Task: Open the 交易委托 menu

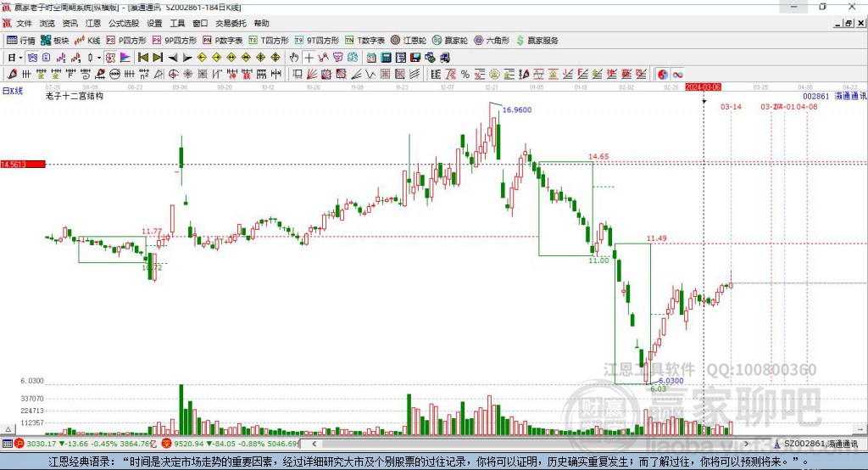Action: tap(231, 23)
